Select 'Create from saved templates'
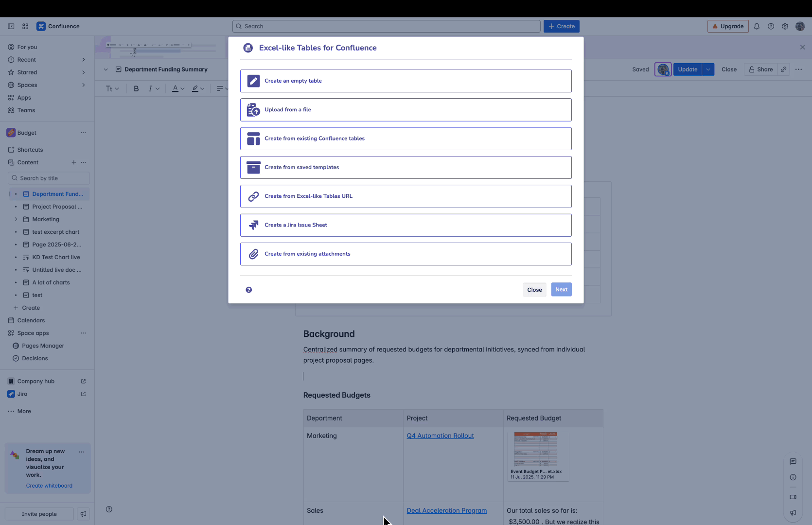 point(406,167)
